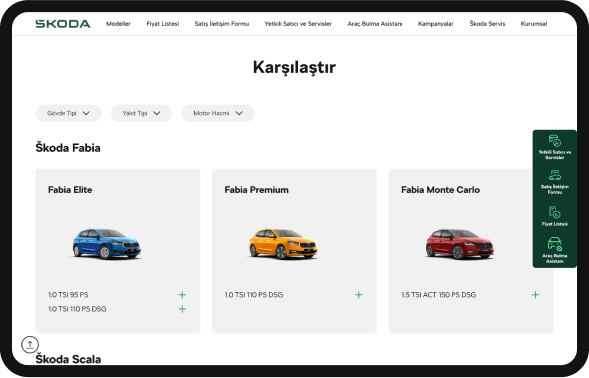Viewport: 589px width, 378px height.
Task: Select the Fabia Monte Carlo card title
Action: click(x=440, y=190)
